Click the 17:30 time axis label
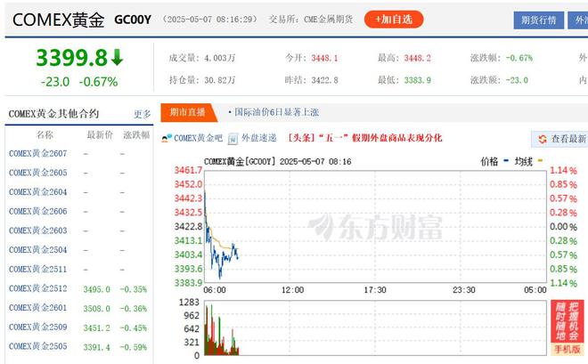588x364 pixels. pyautogui.click(x=375, y=290)
